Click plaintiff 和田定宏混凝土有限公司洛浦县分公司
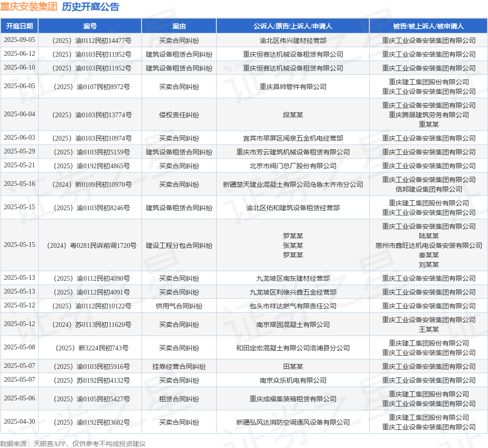The width and height of the screenshot is (488, 448). pyautogui.click(x=293, y=348)
